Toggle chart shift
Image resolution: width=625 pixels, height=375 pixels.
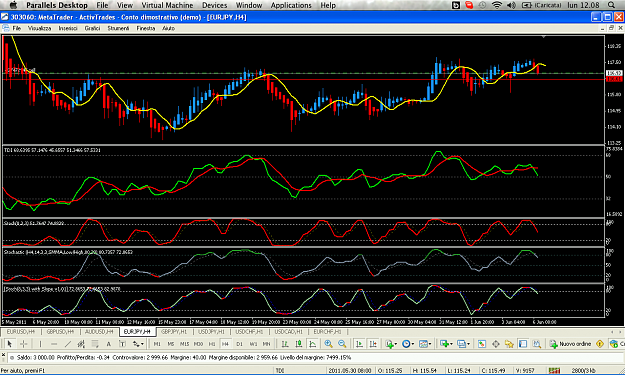(373, 344)
